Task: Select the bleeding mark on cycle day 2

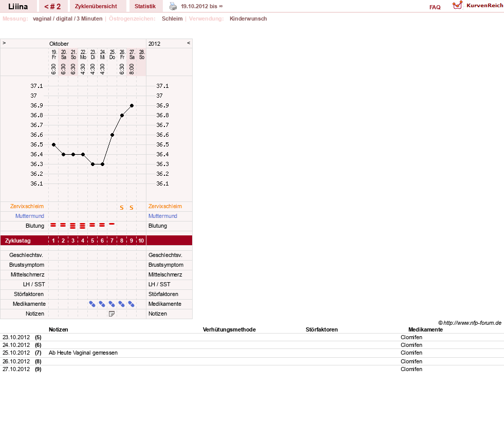Action: click(63, 225)
